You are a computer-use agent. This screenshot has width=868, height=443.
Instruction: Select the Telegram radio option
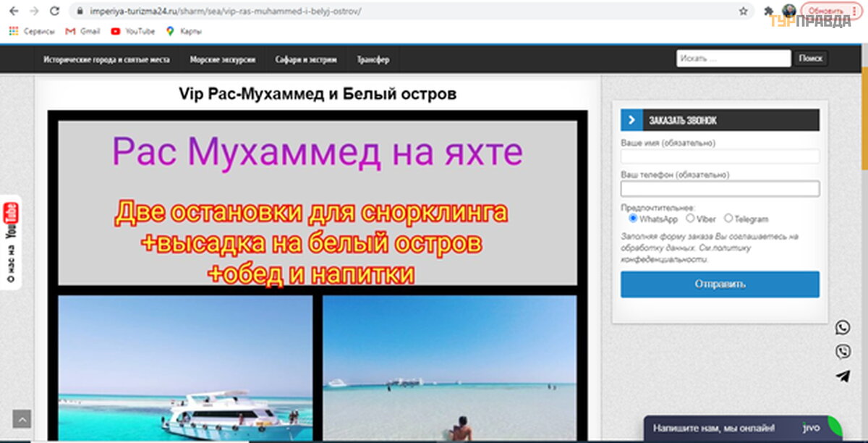pyautogui.click(x=728, y=218)
